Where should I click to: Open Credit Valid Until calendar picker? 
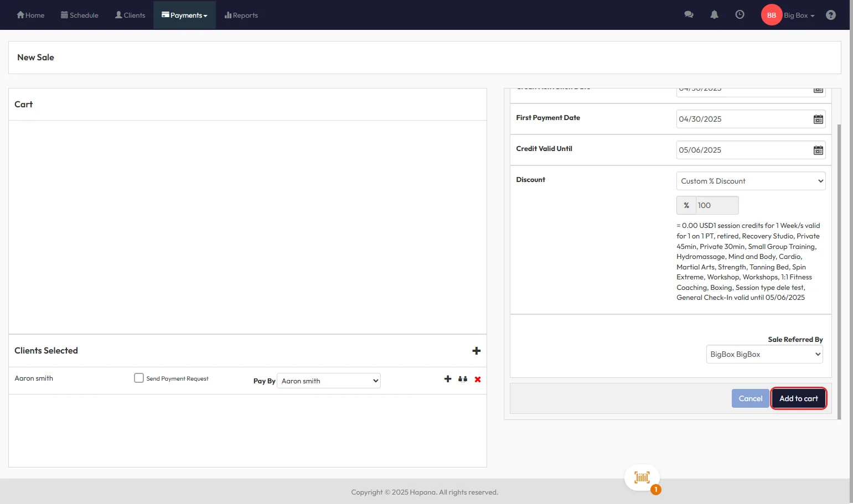coord(818,150)
